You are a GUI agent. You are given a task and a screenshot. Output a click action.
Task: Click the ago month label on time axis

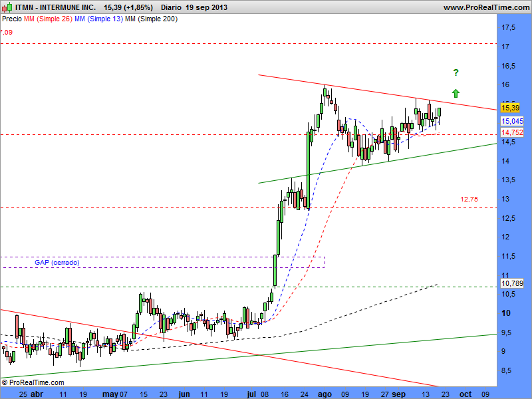coord(325,394)
